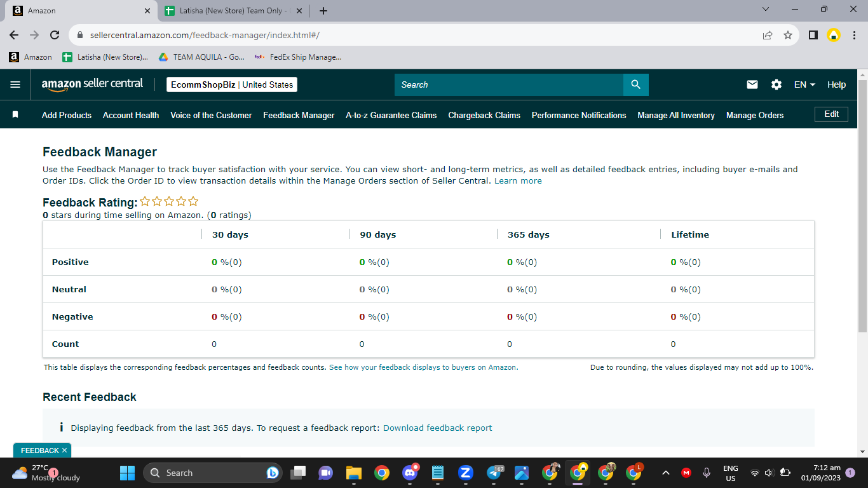Open Chargeback Claims
Viewport: 868px width, 488px height.
(484, 115)
